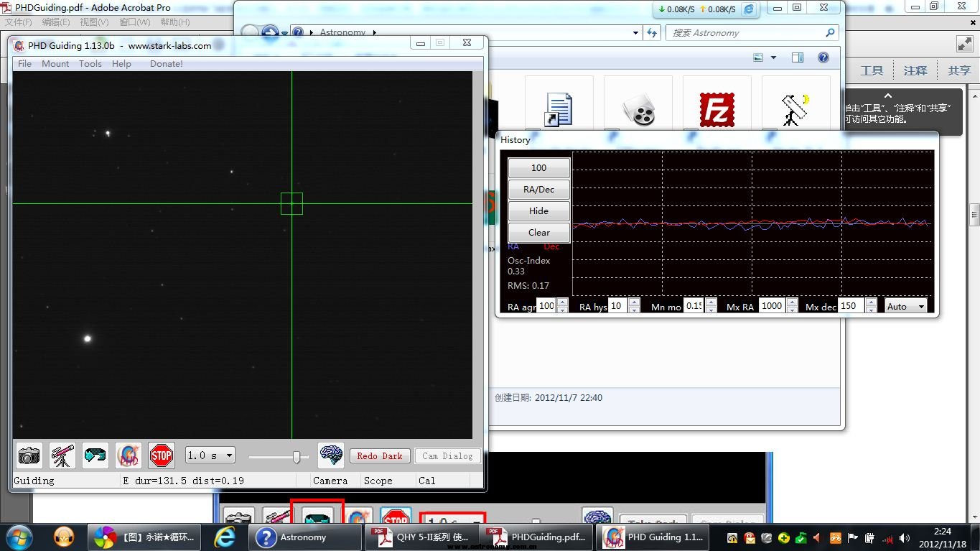This screenshot has height=551, width=980.
Task: Click the RA hys value field
Action: (x=618, y=306)
